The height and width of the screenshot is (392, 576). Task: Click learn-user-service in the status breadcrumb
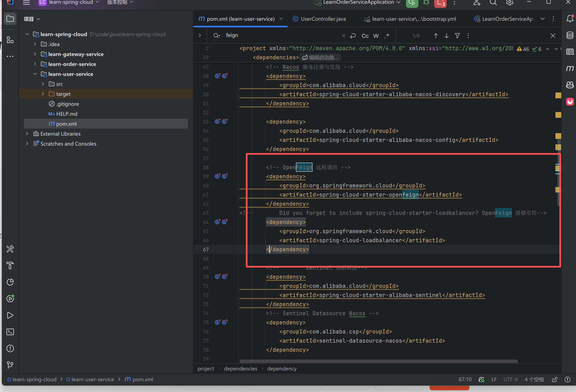click(90, 379)
